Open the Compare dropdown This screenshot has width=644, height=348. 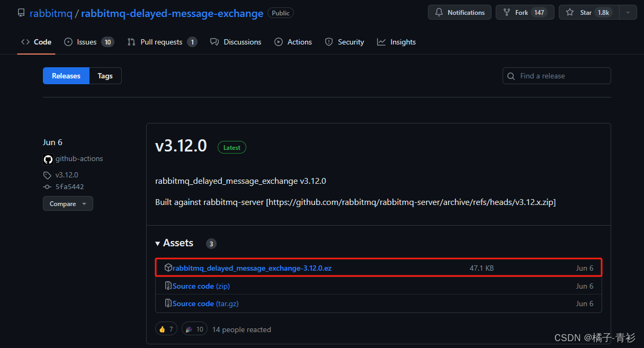click(x=68, y=203)
